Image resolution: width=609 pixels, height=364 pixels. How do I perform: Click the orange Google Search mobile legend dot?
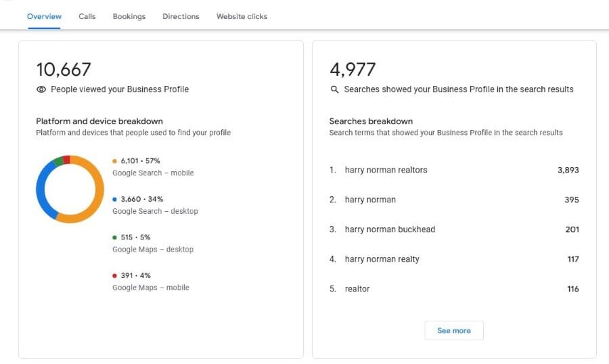click(x=114, y=161)
